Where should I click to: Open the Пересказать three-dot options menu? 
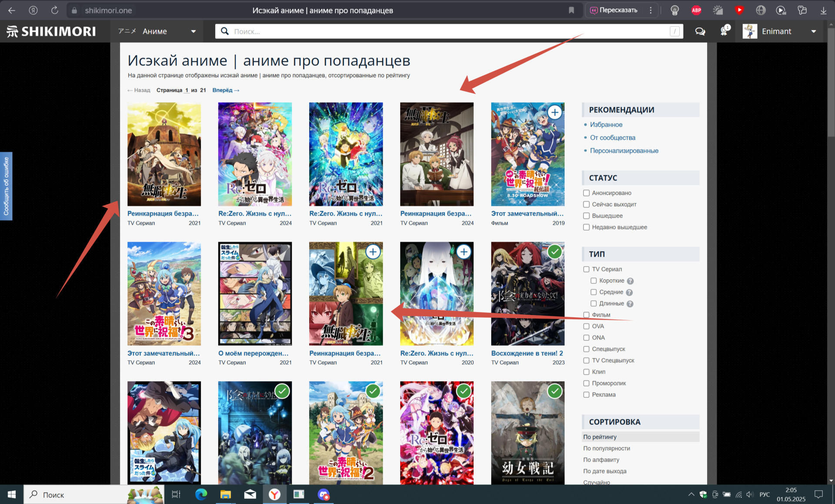click(651, 10)
